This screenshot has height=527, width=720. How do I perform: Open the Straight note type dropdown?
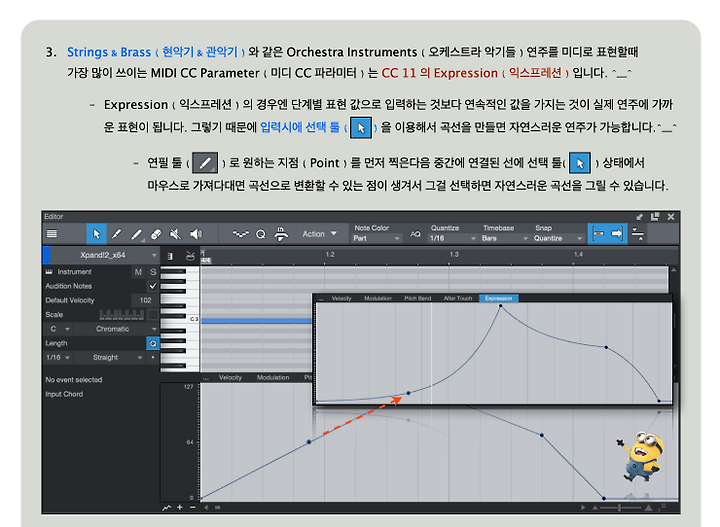(110, 357)
